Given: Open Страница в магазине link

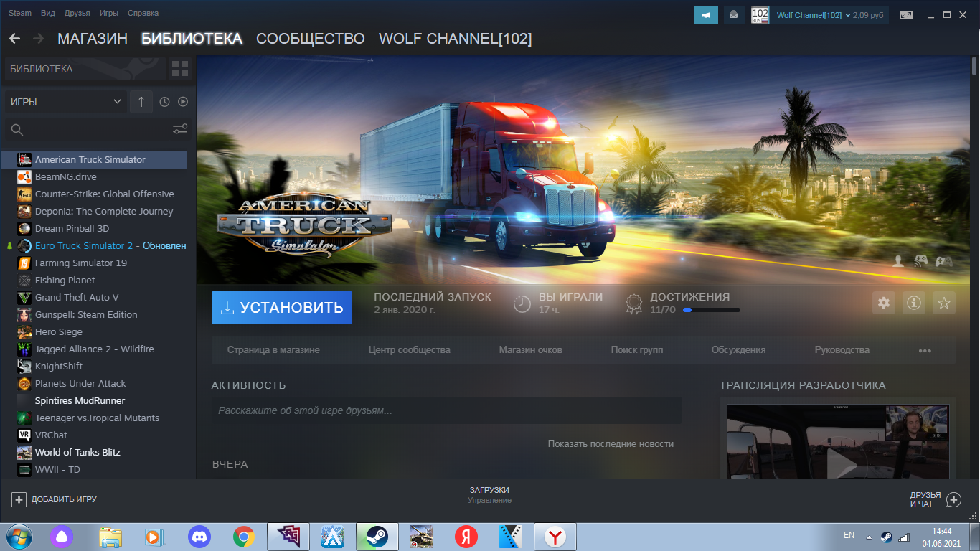Looking at the screenshot, I should (273, 350).
